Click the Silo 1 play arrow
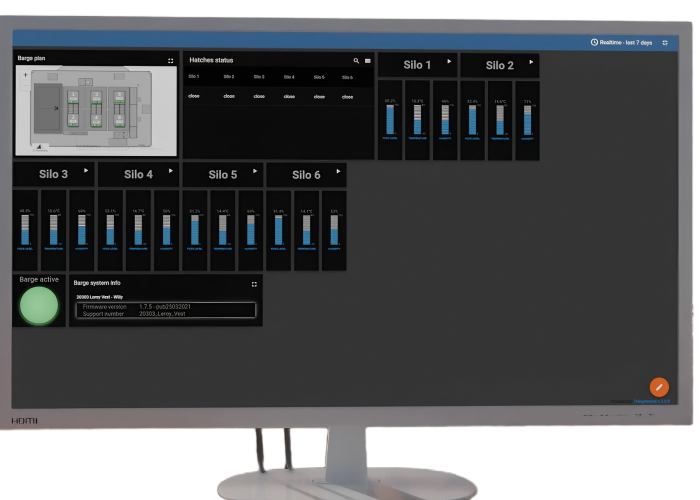The height and width of the screenshot is (500, 700). [x=449, y=62]
